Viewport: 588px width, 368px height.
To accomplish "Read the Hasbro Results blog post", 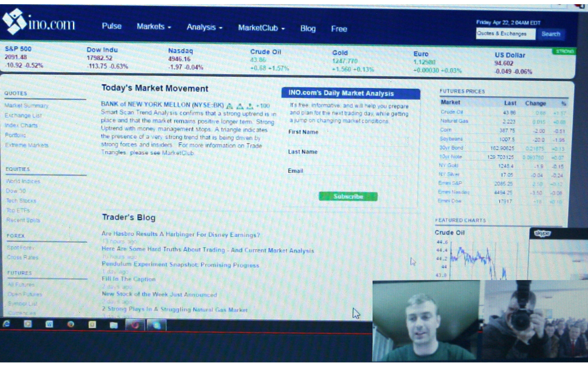I will (x=181, y=235).
